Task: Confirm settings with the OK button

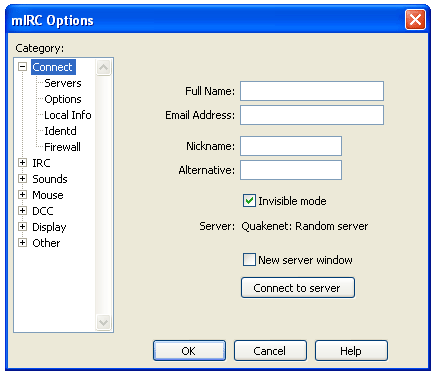Action: point(189,351)
